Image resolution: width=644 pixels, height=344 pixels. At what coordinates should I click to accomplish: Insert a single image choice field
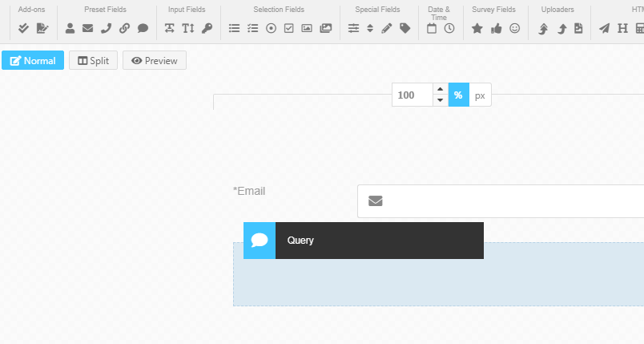[x=307, y=28]
